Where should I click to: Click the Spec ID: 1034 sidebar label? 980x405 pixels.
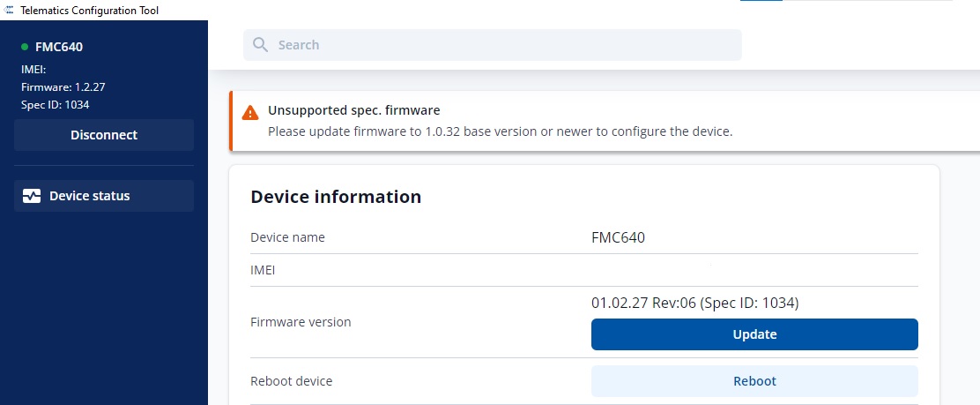coord(55,104)
